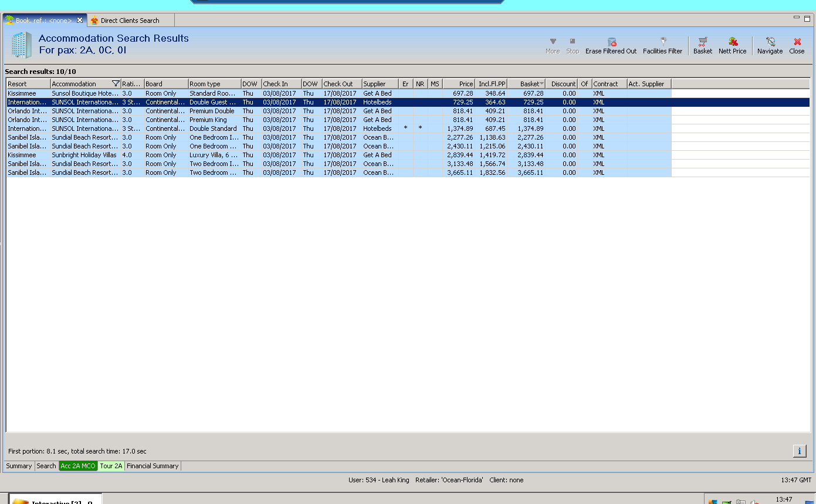
Task: Click the Check In column header
Action: click(281, 84)
